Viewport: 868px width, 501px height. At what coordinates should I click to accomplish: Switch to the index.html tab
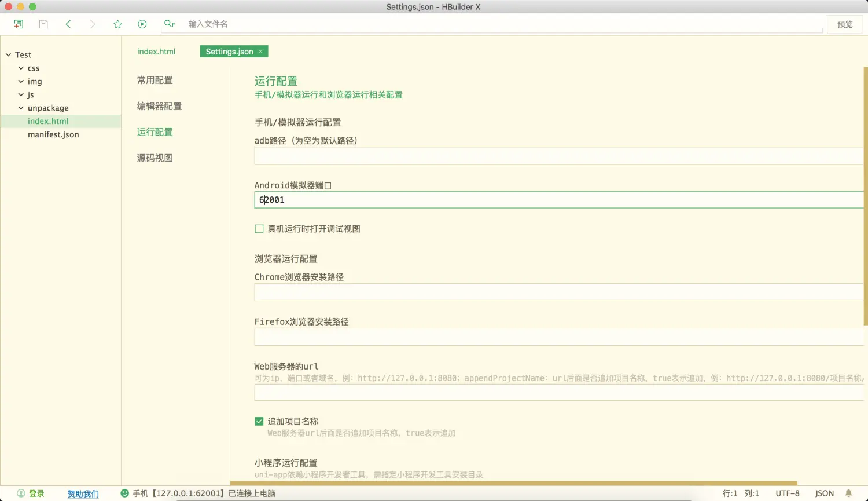tap(156, 52)
